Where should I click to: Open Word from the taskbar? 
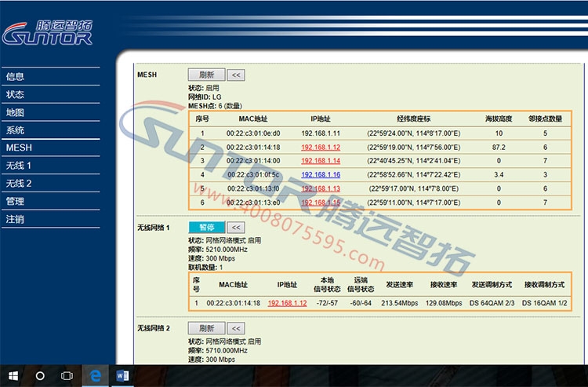pyautogui.click(x=120, y=376)
